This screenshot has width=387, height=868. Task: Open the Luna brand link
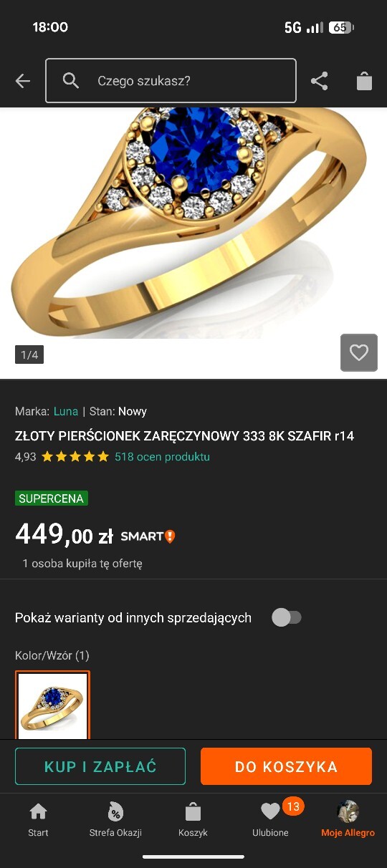[x=66, y=411]
